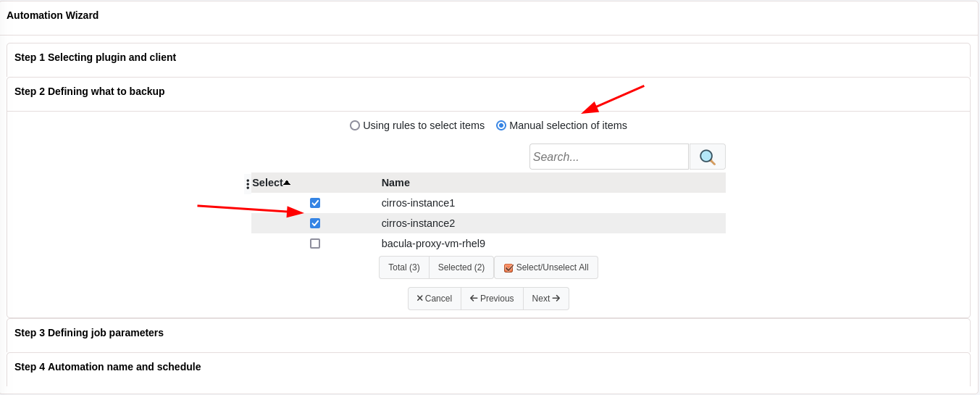Expand Step 4 Automation name and schedule
Screen dimensions: 980x395
coord(107,367)
